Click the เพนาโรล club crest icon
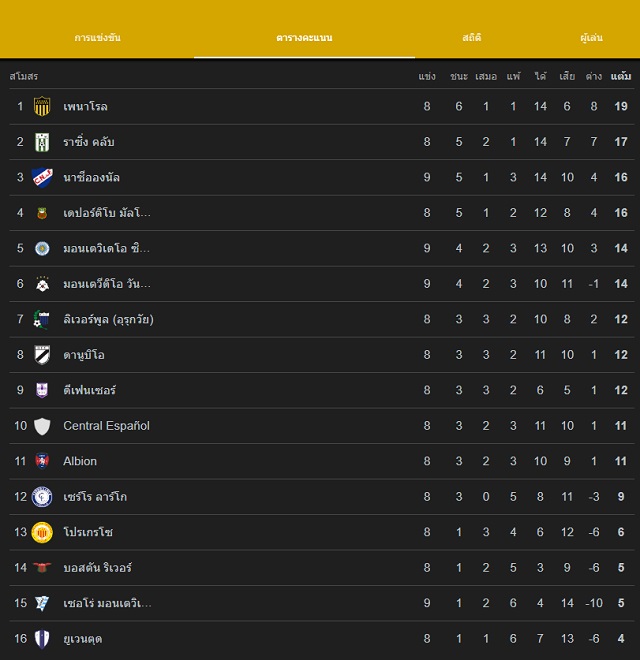 click(42, 106)
